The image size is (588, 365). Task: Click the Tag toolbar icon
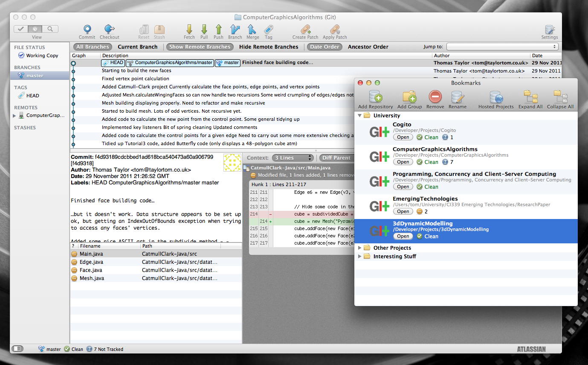click(269, 29)
